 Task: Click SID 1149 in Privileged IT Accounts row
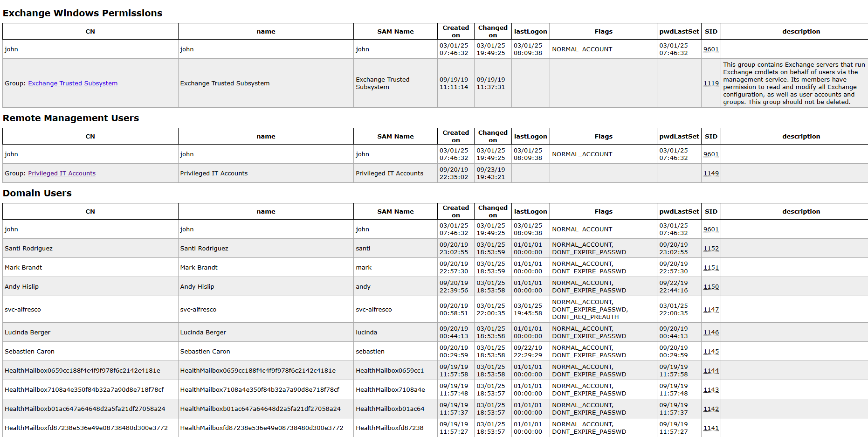point(711,173)
